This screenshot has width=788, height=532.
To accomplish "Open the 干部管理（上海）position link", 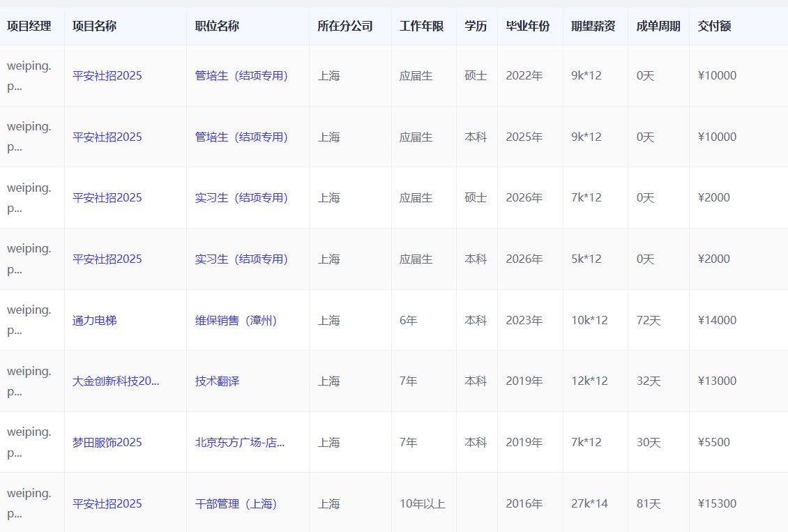I will click(236, 503).
